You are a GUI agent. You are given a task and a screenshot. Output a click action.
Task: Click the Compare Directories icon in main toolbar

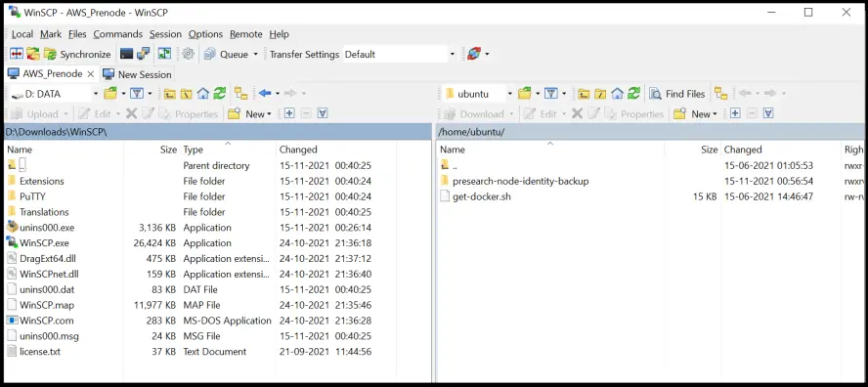(17, 54)
